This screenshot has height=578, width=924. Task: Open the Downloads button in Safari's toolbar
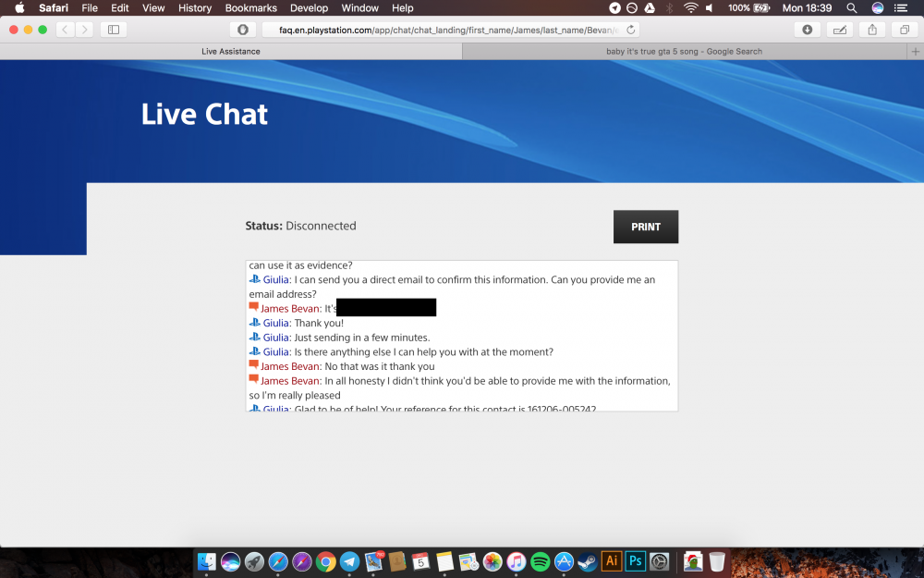pyautogui.click(x=807, y=29)
